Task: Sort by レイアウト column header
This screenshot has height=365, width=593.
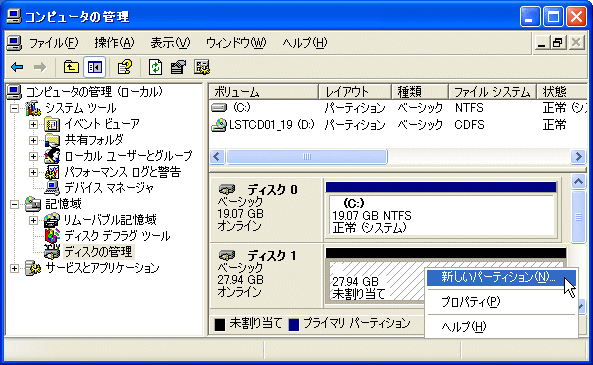Action: pyautogui.click(x=355, y=92)
